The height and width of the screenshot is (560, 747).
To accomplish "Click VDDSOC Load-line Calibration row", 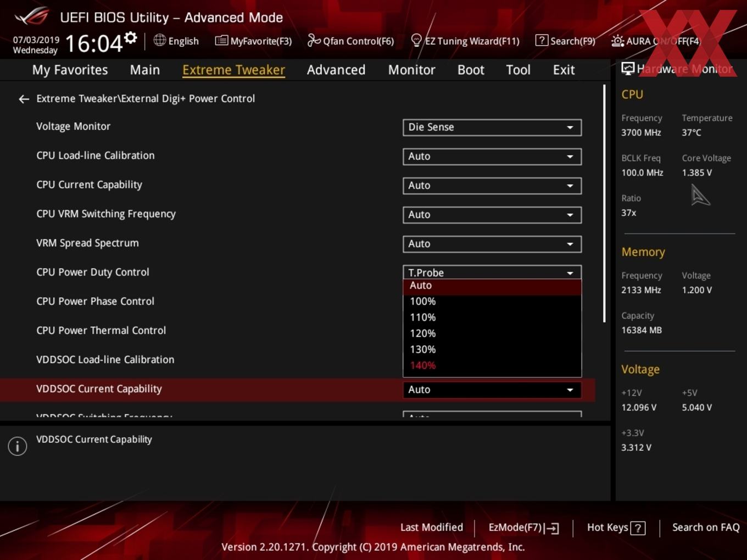I will point(105,360).
